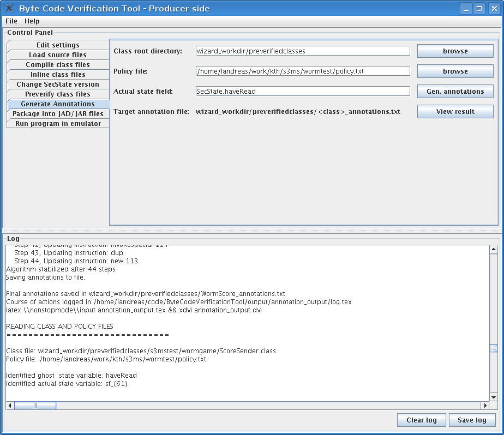Click the 'Algorithm stabilized after 44 steps' log line
504x435 pixels.
pyautogui.click(x=61, y=269)
